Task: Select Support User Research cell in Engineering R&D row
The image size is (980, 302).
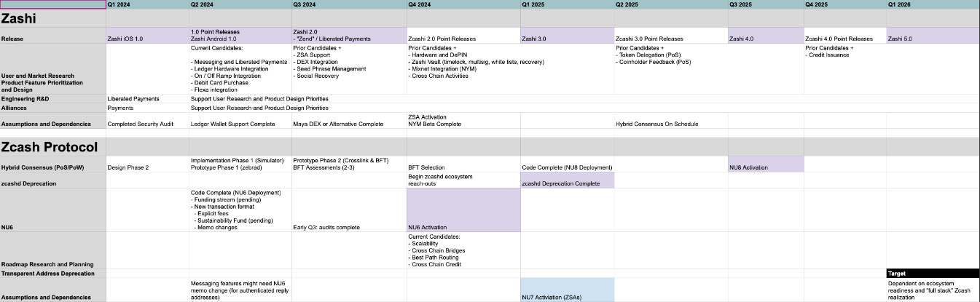Action: pos(259,98)
